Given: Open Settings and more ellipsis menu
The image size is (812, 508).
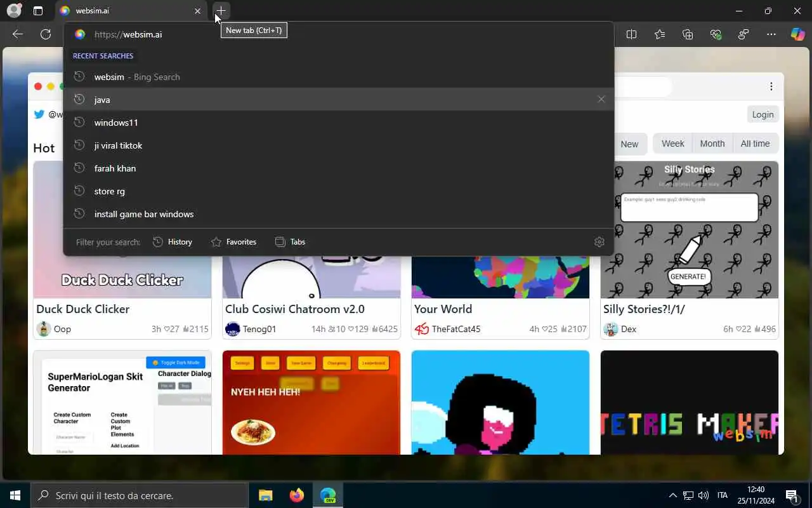Looking at the screenshot, I should (x=771, y=34).
